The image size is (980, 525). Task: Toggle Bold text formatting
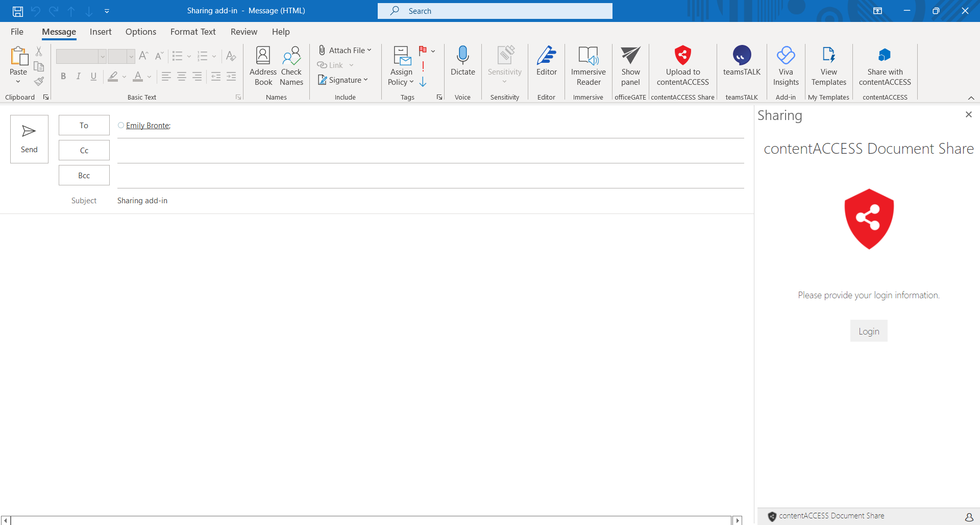click(x=63, y=77)
